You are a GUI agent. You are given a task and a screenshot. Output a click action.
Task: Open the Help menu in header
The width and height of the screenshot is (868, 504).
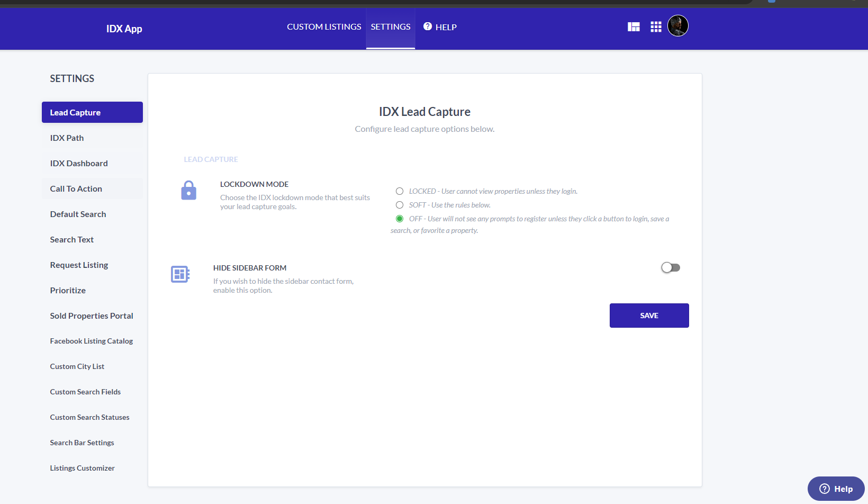coord(440,27)
